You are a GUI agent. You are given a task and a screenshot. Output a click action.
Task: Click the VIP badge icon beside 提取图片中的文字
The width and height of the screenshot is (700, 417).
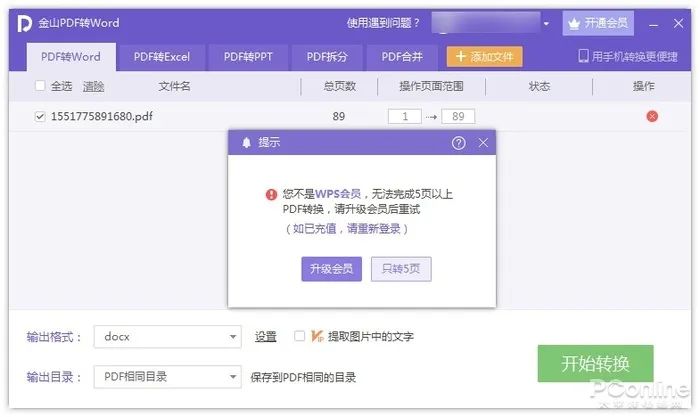[317, 336]
